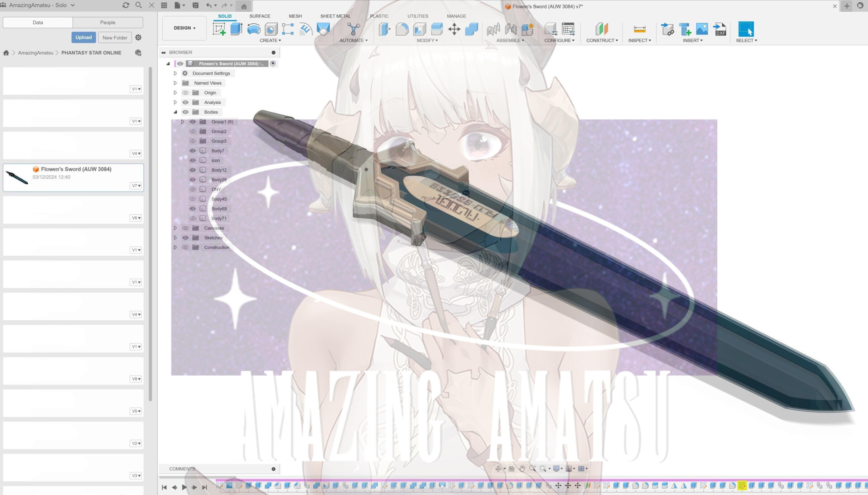Screen dimensions: 868x495
Task: Click the Measure tool icon
Action: pos(639,29)
